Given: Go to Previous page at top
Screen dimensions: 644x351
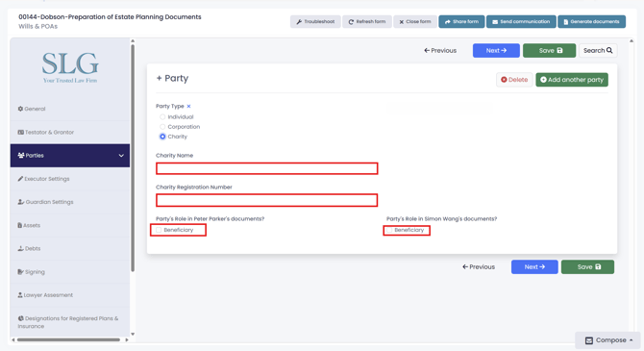Looking at the screenshot, I should (x=440, y=51).
